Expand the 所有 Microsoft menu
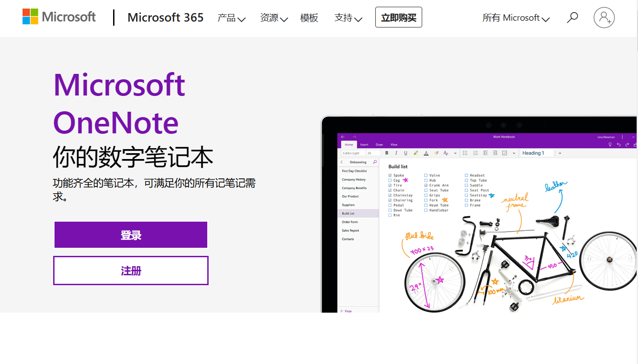Image resolution: width=638 pixels, height=364 pixels. [x=516, y=18]
